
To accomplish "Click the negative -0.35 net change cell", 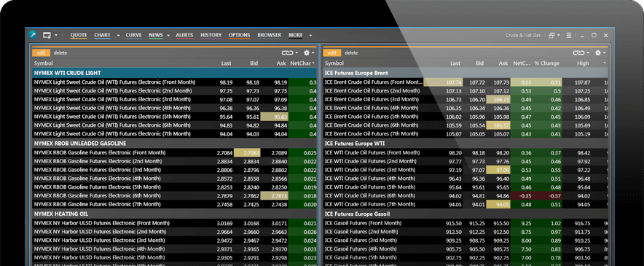I will [x=523, y=196].
